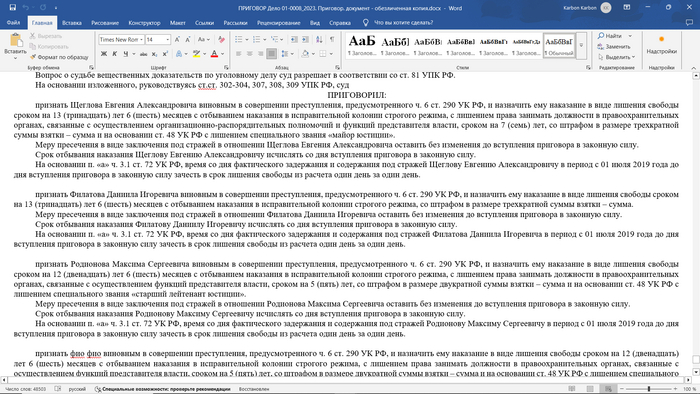Click the spell-check book icon in the status bar

[x=58, y=389]
